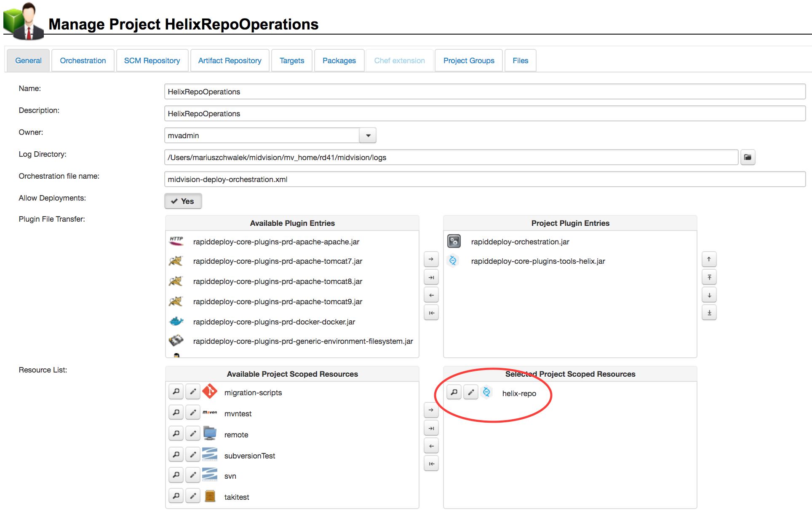Move project plugin entry down

click(709, 295)
